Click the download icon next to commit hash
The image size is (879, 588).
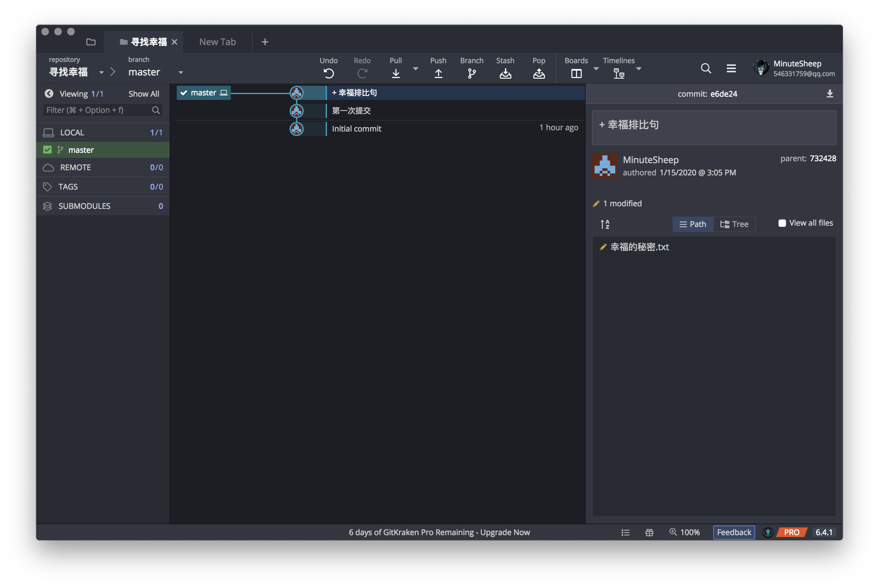click(829, 94)
